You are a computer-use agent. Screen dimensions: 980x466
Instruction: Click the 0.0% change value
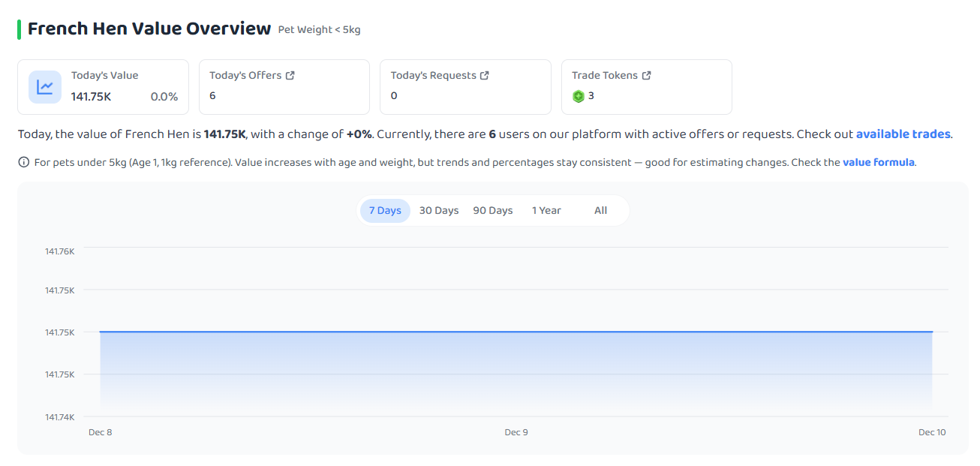(x=164, y=97)
